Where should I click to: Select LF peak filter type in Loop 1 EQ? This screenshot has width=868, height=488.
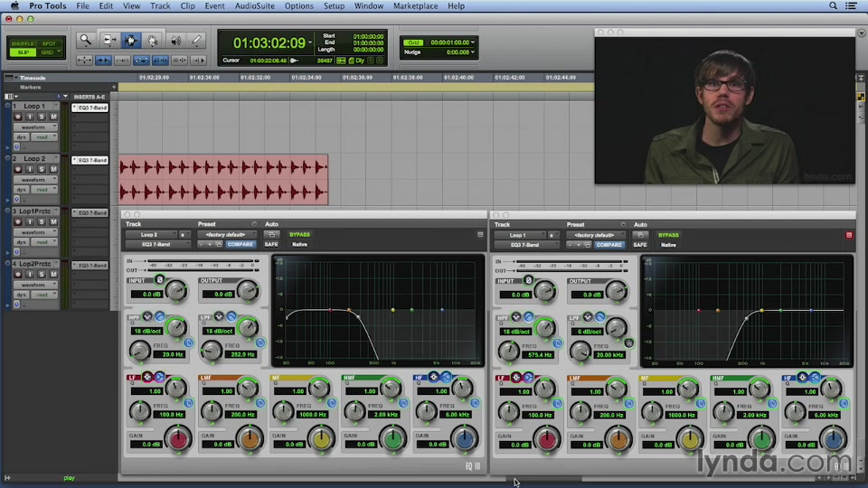516,378
